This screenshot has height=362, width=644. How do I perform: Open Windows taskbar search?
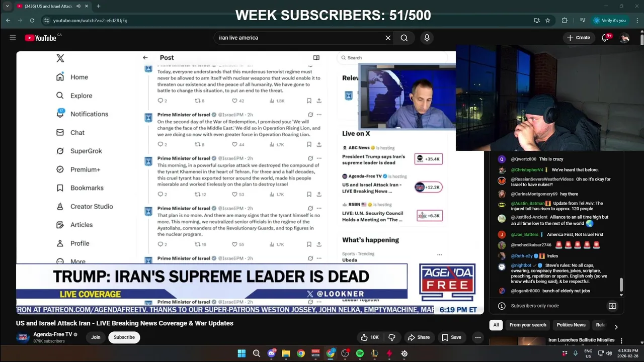click(256, 353)
